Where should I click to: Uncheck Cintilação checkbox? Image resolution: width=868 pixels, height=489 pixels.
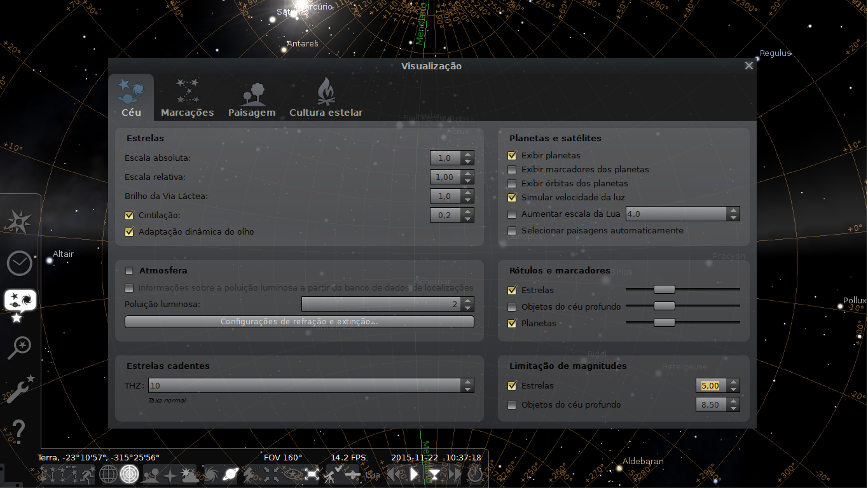pyautogui.click(x=130, y=216)
